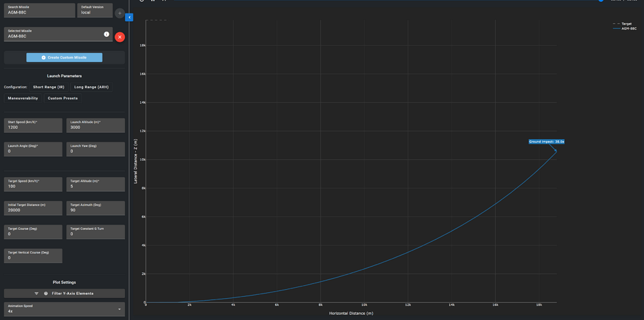The height and width of the screenshot is (320, 644).
Task: Collapse the sidebar with blue chevron
Action: [130, 17]
